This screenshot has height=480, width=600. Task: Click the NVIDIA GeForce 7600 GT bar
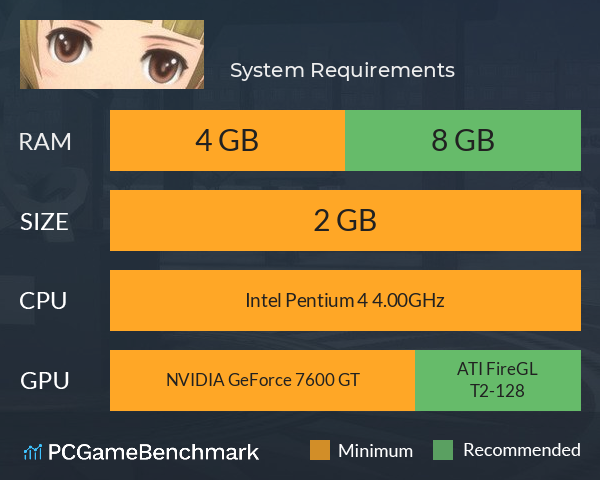262,380
